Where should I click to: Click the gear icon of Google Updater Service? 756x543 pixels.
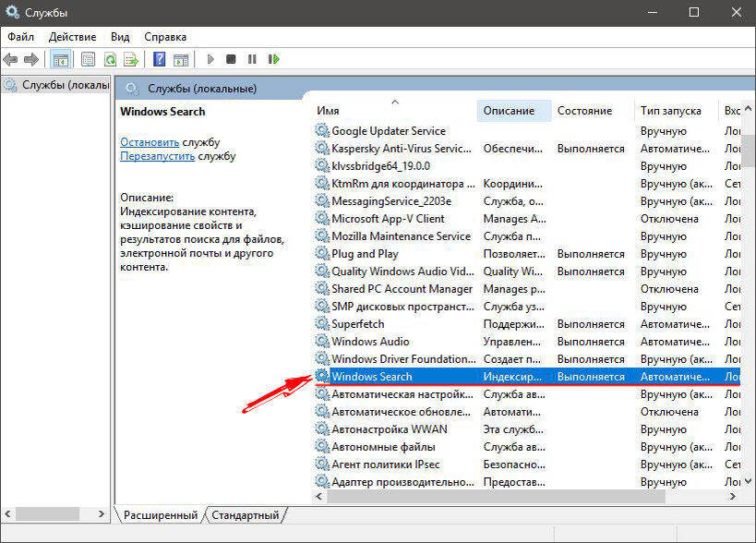click(321, 130)
